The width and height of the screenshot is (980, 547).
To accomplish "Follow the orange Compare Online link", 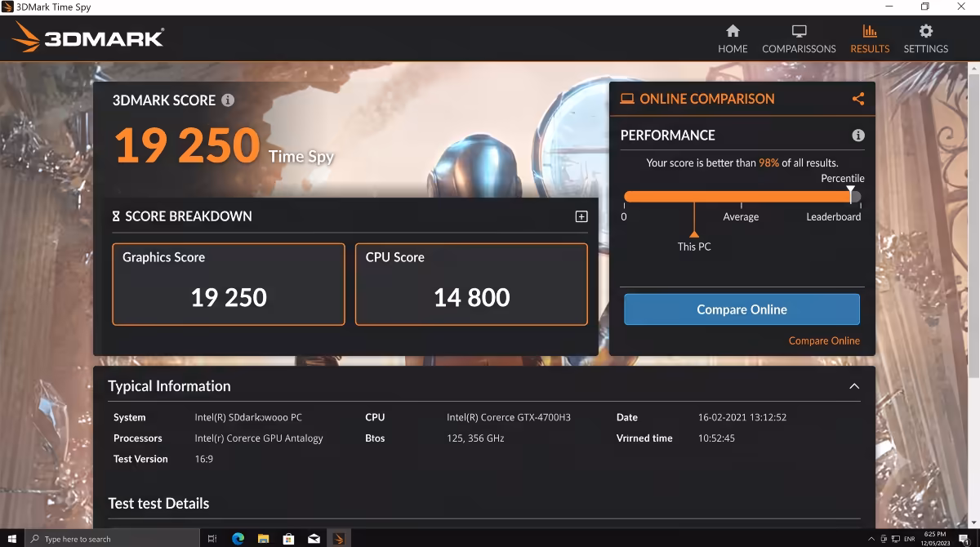I will [x=824, y=340].
